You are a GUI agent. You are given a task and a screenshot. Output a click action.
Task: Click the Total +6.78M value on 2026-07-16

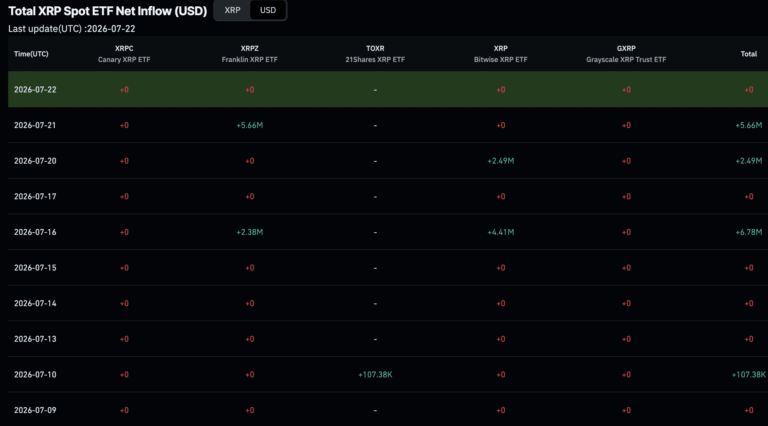point(748,232)
